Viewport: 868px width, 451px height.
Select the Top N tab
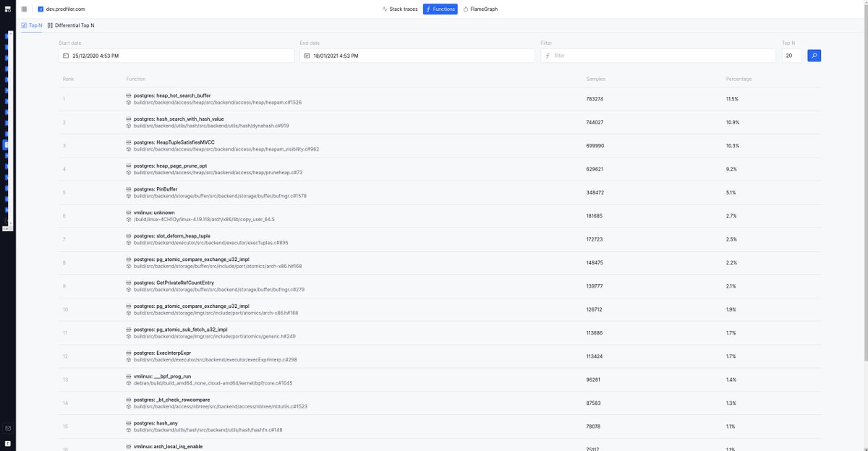click(32, 25)
